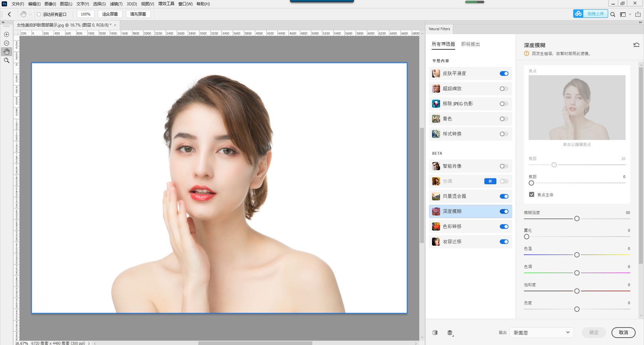This screenshot has width=644, height=345.
Task: Open the 输出 新图层 dropdown
Action: (x=541, y=333)
